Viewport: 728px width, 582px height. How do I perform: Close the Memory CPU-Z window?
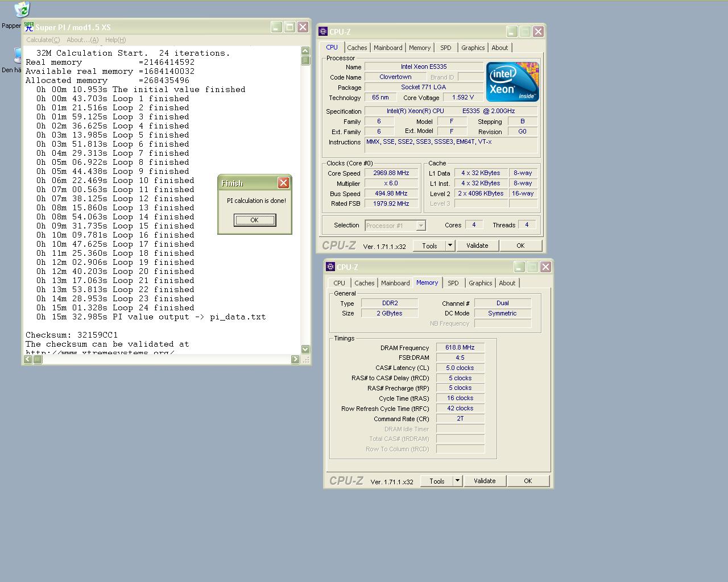pos(545,267)
